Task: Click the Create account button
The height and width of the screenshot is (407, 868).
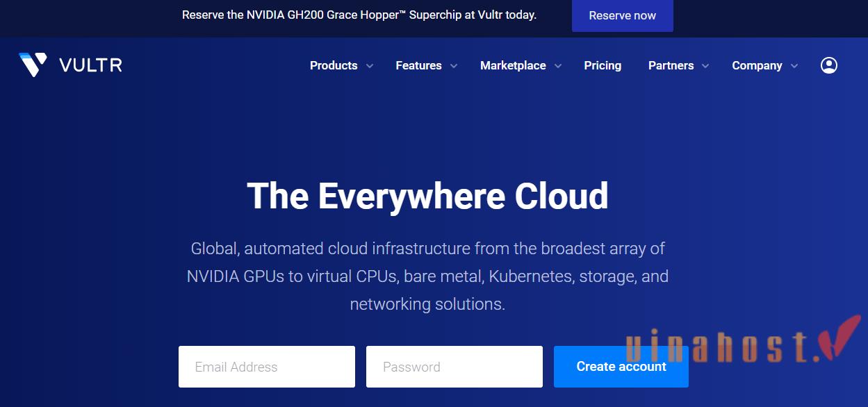Action: point(621,367)
